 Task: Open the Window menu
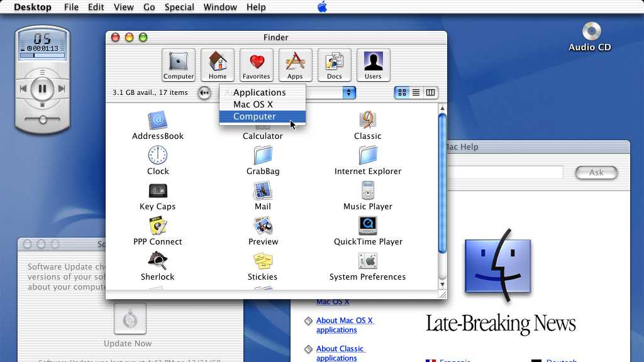(x=220, y=7)
